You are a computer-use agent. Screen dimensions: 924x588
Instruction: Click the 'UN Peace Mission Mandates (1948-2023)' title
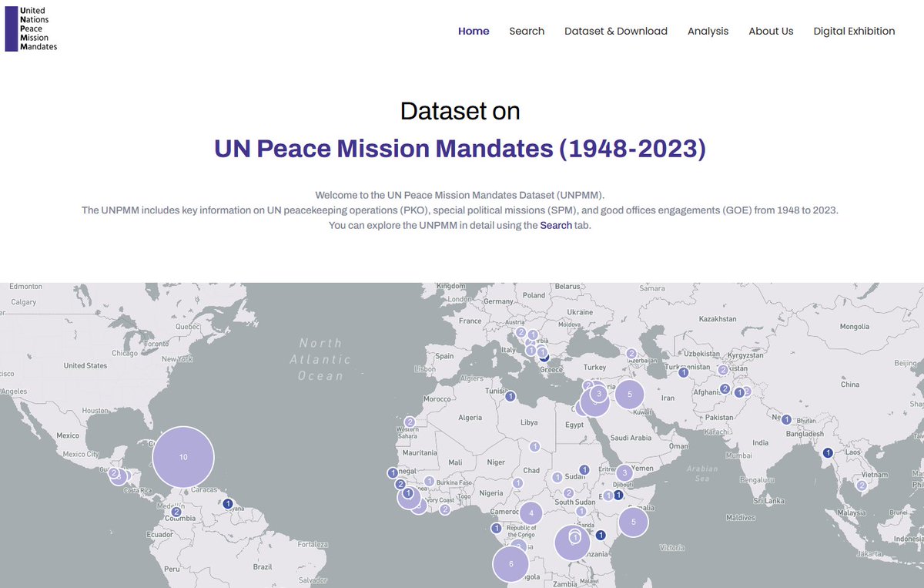click(460, 148)
